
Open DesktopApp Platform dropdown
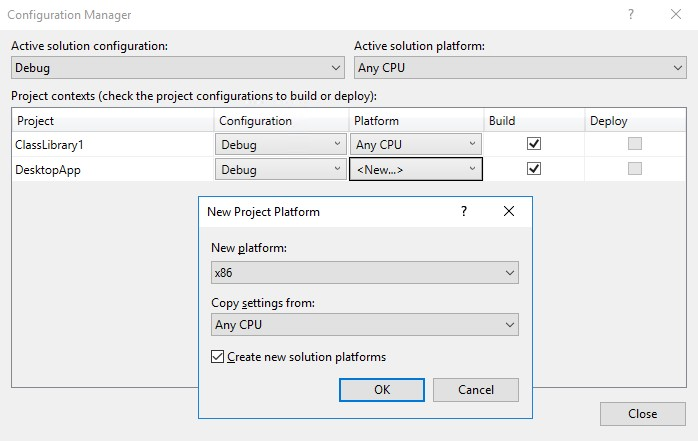pyautogui.click(x=416, y=170)
